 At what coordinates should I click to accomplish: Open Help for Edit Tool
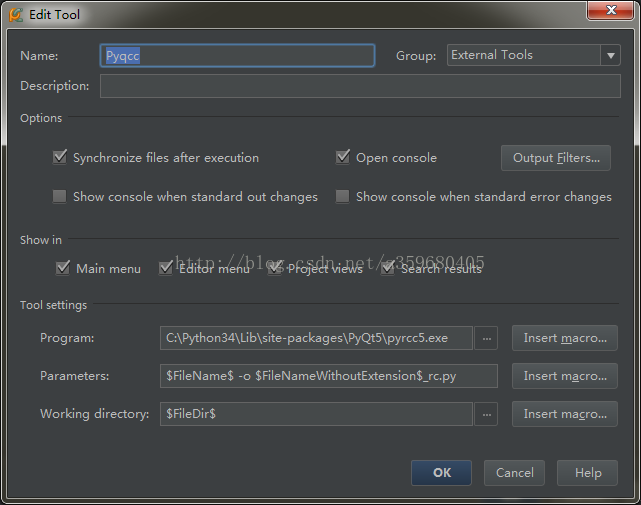587,473
